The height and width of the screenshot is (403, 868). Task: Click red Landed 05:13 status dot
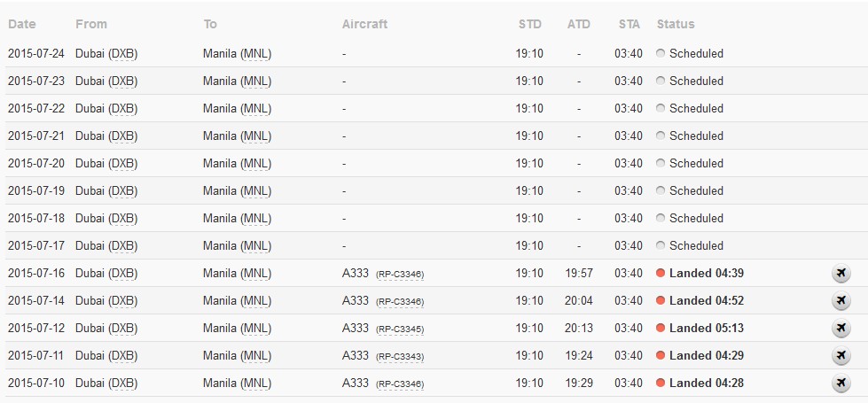[x=660, y=328]
